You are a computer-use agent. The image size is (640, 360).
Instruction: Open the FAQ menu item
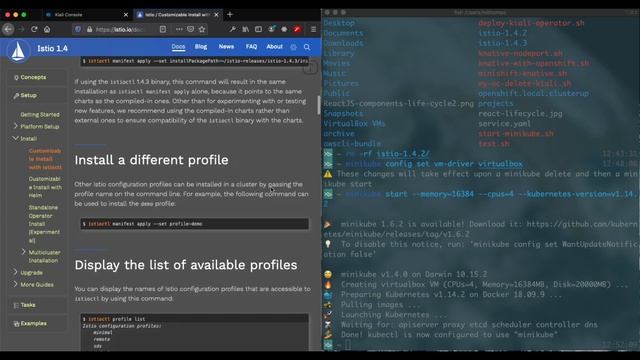click(251, 47)
